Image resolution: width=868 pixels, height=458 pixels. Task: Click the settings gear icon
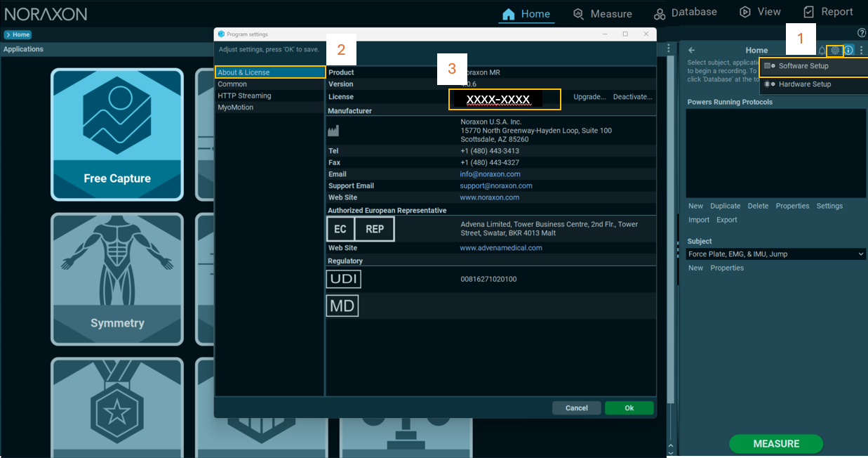pyautogui.click(x=835, y=51)
